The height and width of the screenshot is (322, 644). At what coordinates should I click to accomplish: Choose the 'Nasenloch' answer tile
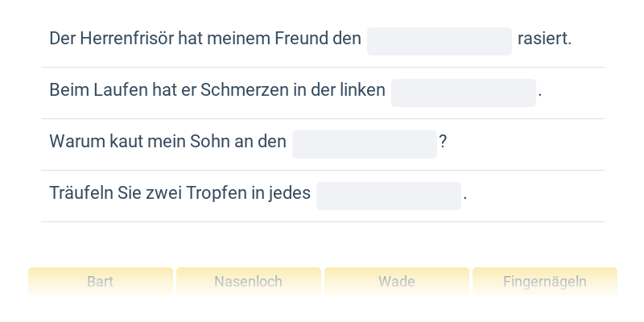click(248, 282)
